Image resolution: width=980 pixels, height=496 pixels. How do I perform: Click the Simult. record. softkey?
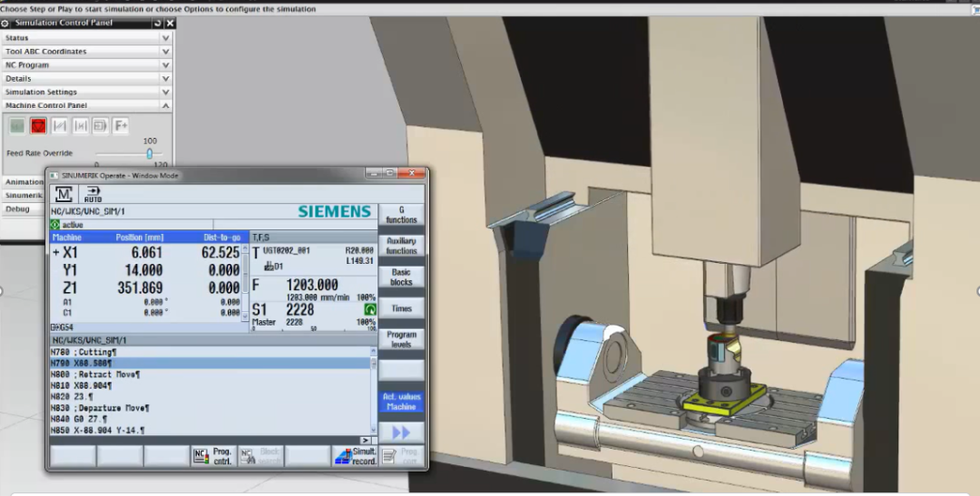tap(355, 457)
